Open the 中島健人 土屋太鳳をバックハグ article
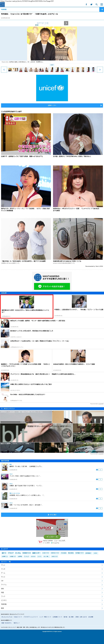This screenshot has width=104, height=644. click(79, 306)
